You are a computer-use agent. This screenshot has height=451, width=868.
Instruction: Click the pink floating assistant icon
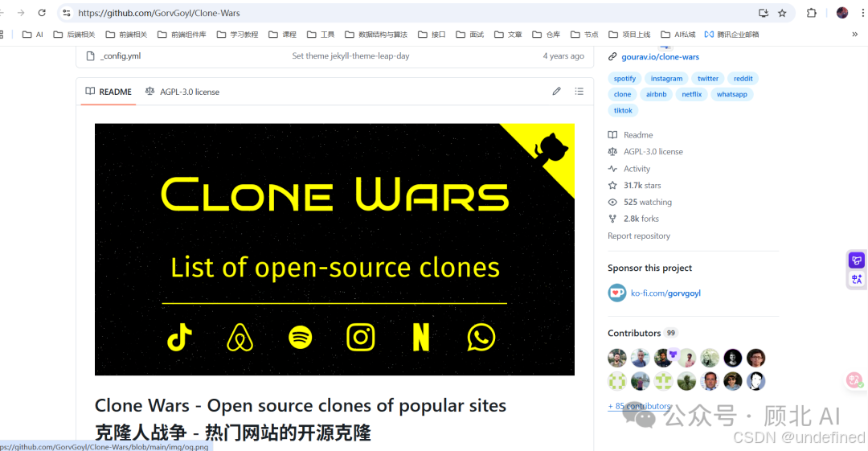coord(854,380)
